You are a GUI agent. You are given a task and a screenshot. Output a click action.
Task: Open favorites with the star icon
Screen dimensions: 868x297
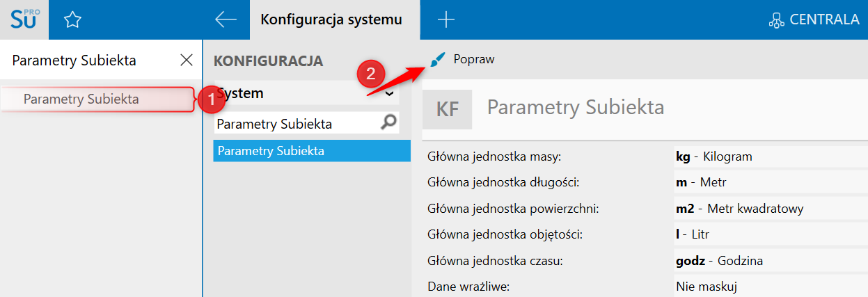(72, 20)
